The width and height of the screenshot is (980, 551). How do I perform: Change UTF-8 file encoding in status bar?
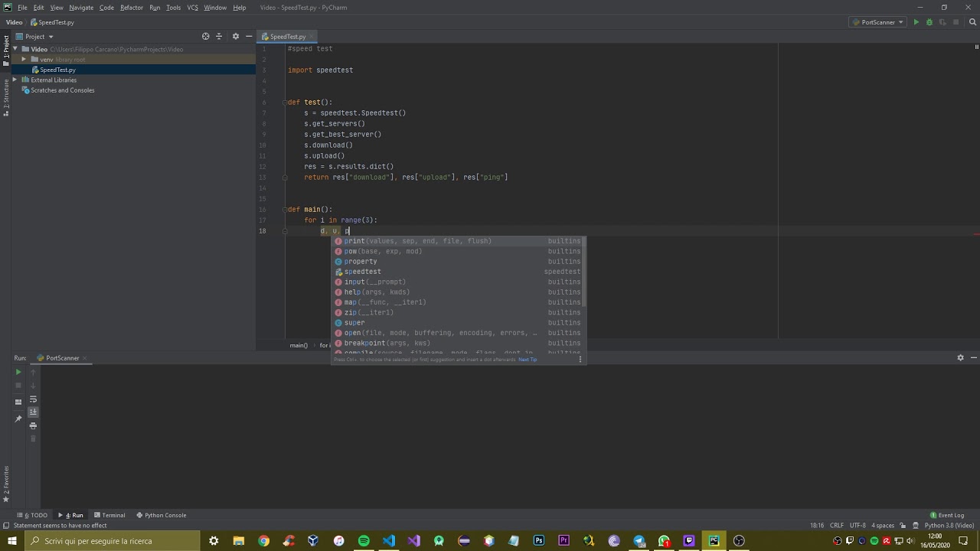pos(857,526)
